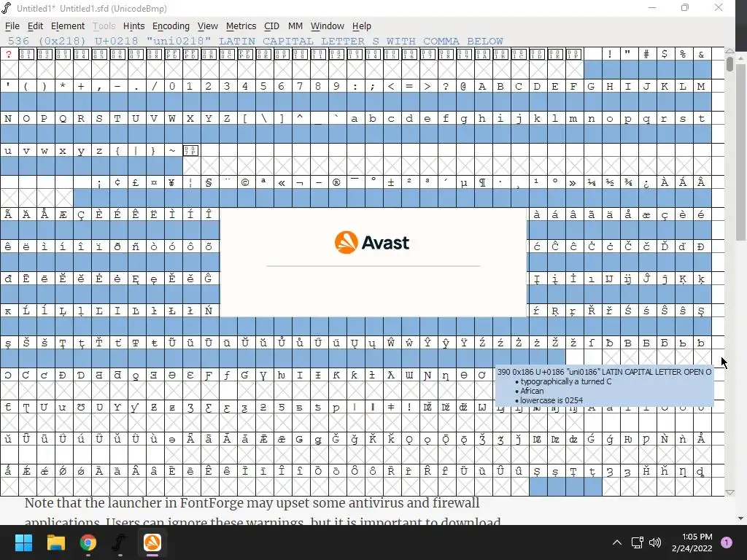Open clock showing 1:05 PM
The height and width of the screenshot is (560, 747).
click(692, 542)
